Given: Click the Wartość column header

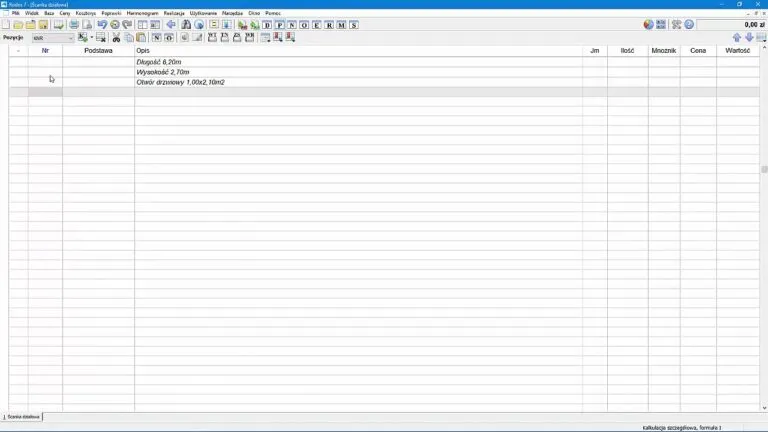Looking at the screenshot, I should 737,50.
